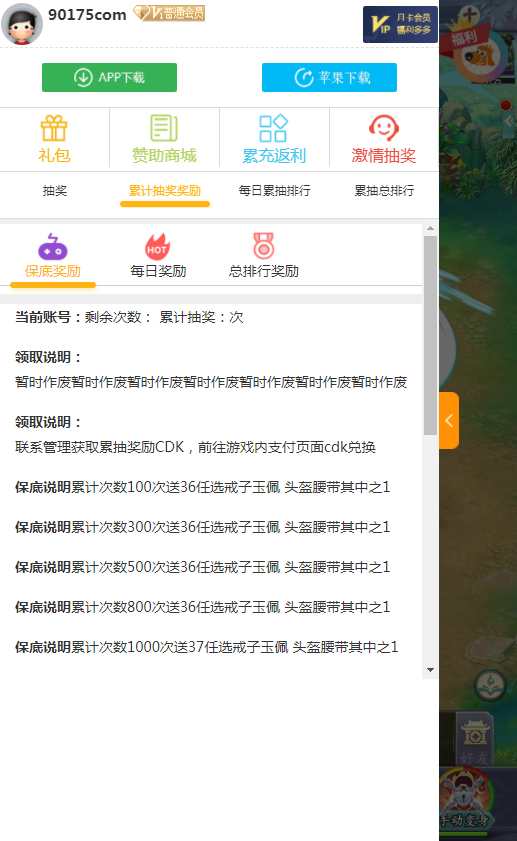Click the 联系管理获取累抽奖励CDK instruction text
Screen dimensions: 517x841
point(195,447)
